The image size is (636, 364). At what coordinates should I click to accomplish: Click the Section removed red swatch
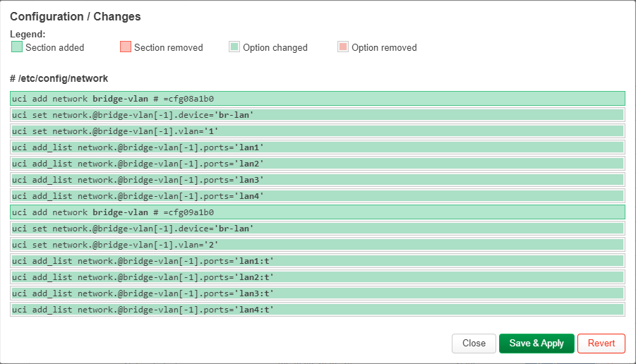click(126, 47)
